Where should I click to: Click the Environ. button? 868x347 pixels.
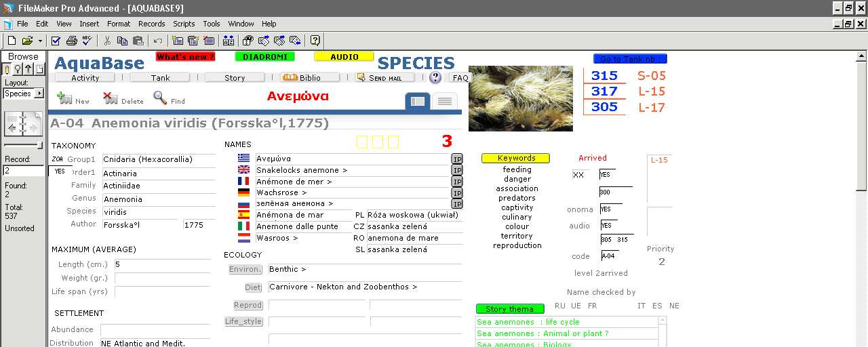pyautogui.click(x=245, y=270)
